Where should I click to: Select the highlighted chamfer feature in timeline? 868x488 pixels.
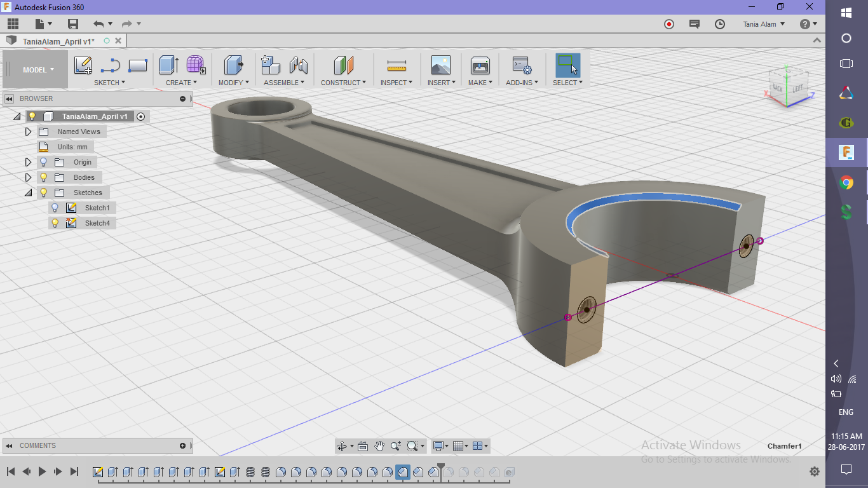pyautogui.click(x=403, y=472)
